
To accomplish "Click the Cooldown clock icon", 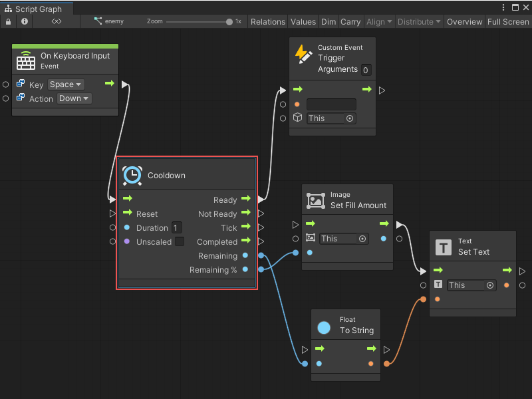I will [132, 175].
